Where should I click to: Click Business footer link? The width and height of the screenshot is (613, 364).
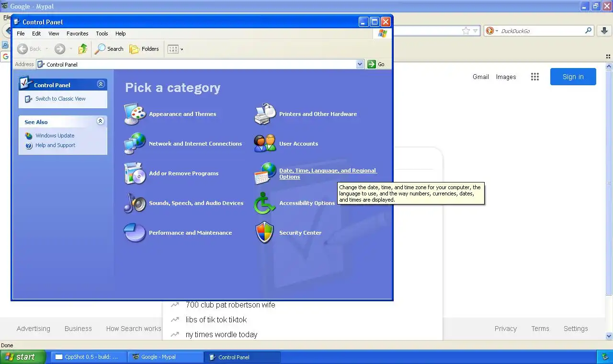pyautogui.click(x=78, y=329)
